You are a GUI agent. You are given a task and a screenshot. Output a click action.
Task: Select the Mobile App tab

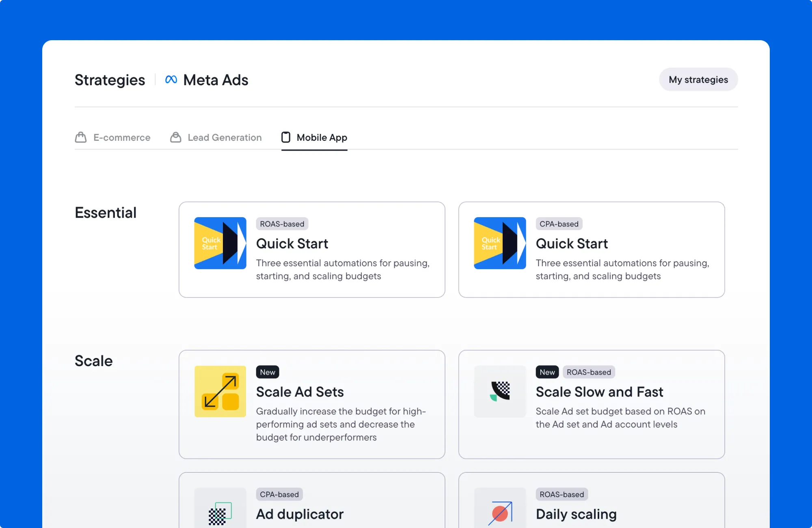click(322, 138)
